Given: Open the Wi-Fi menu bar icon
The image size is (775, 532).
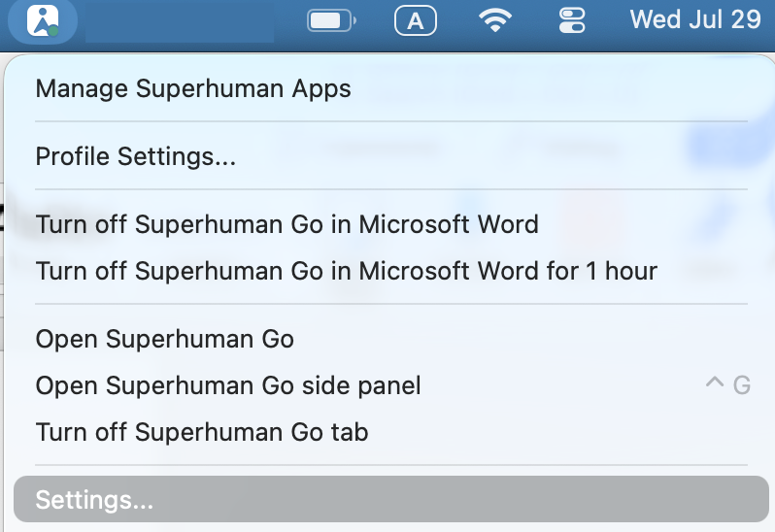Looking at the screenshot, I should (494, 20).
